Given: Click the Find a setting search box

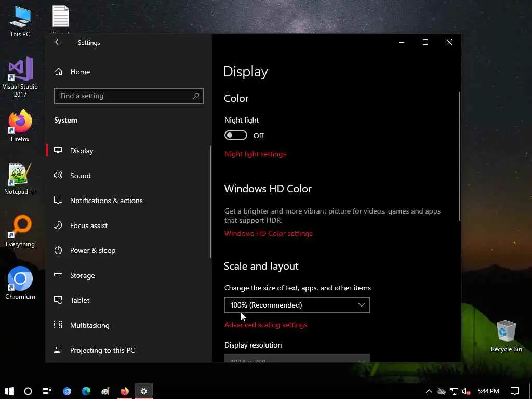Looking at the screenshot, I should pos(129,96).
